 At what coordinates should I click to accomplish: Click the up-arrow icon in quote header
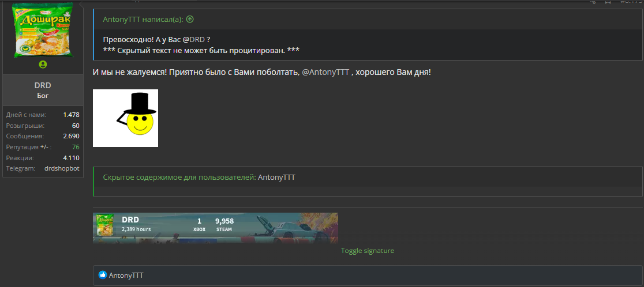[x=190, y=19]
